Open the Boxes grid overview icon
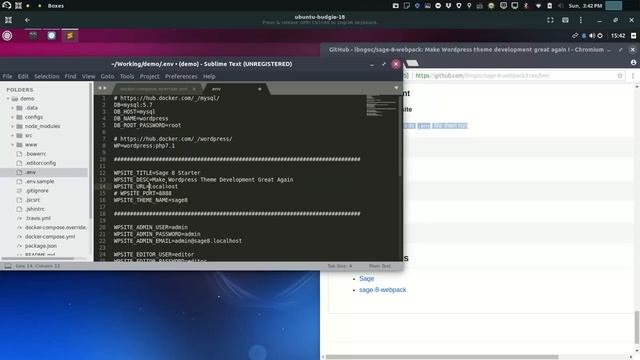 [x=9, y=20]
